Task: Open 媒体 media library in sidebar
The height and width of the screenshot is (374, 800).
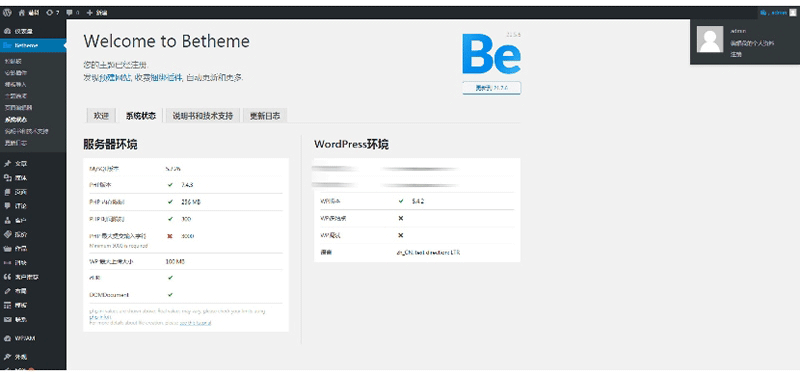Action: 33,178
